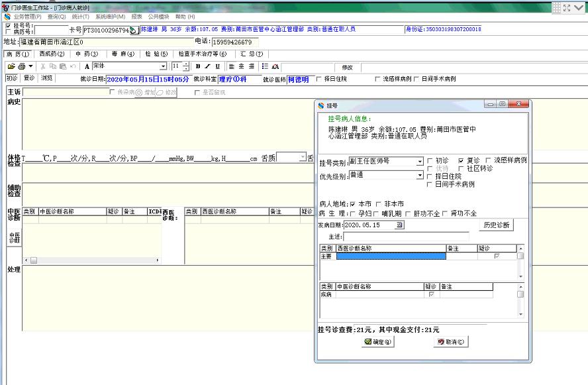This screenshot has height=385, width=588.
Task: Click the 主述 input field in dialog
Action: (406, 237)
